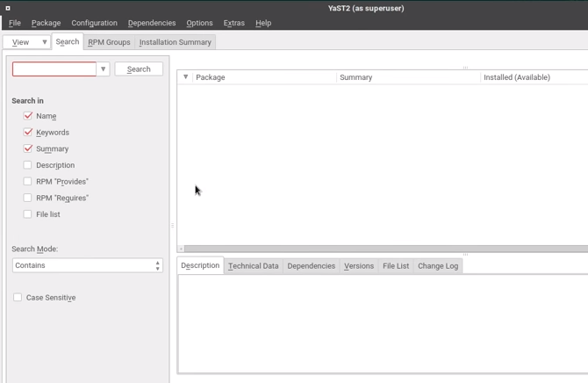Screen dimensions: 588x383
Task: Click the window menu icon in title bar
Action: (x=8, y=8)
